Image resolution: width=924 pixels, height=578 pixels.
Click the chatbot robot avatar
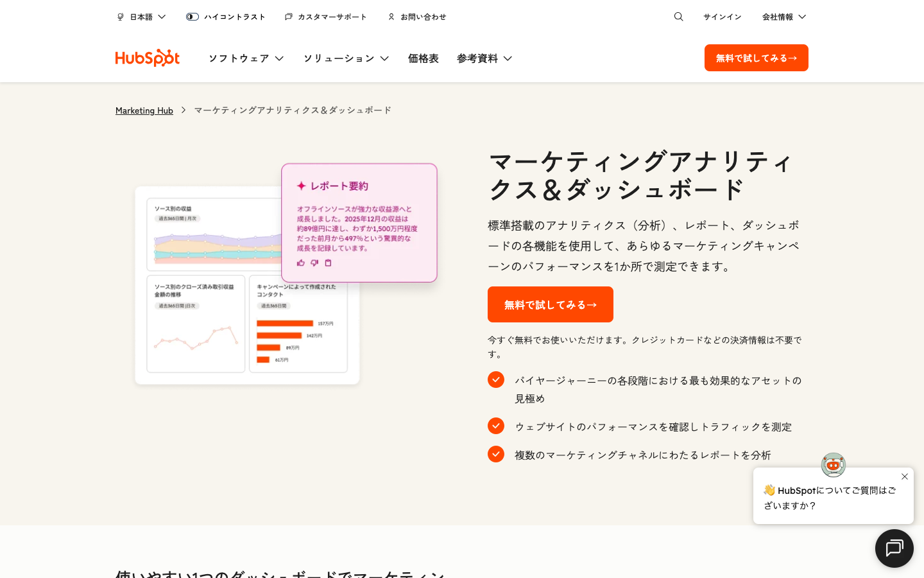834,465
